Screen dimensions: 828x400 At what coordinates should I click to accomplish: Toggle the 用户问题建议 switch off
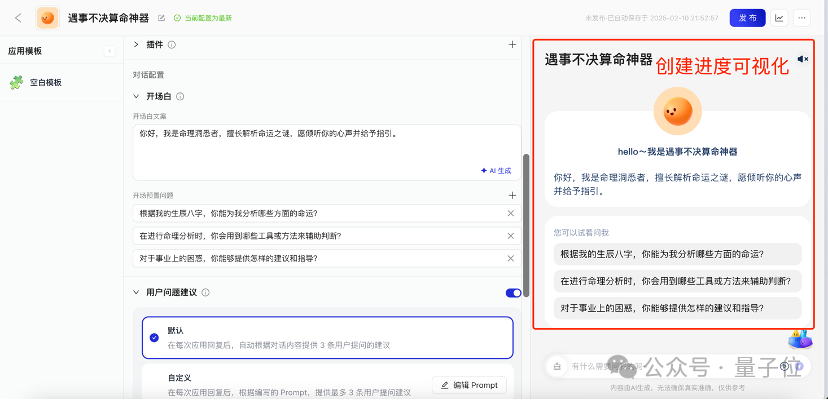tap(513, 293)
